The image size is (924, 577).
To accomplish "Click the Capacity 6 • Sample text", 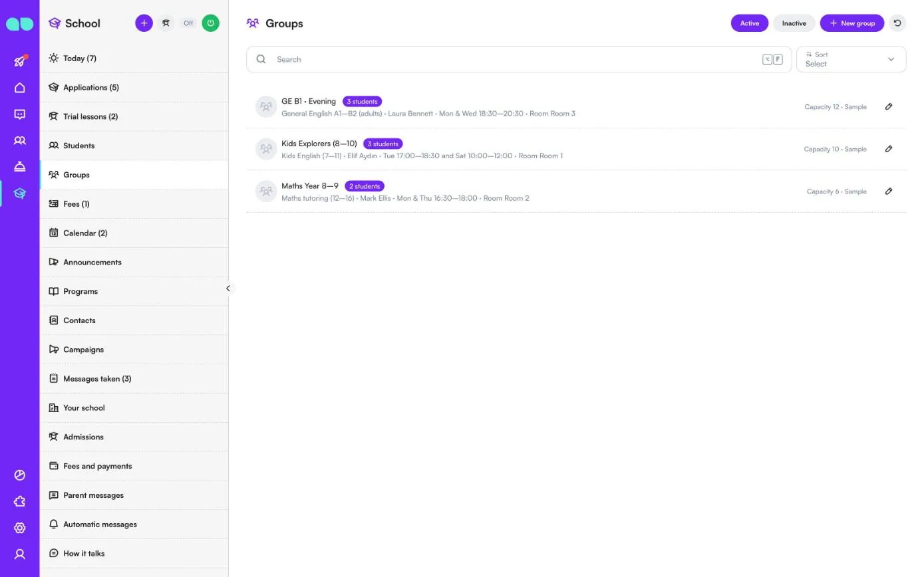I will [x=837, y=191].
